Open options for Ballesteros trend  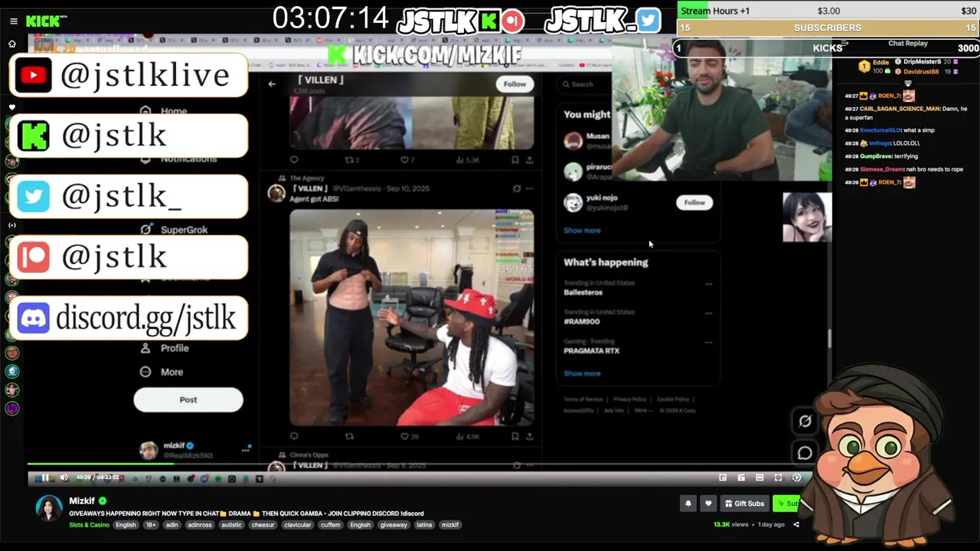(x=708, y=284)
